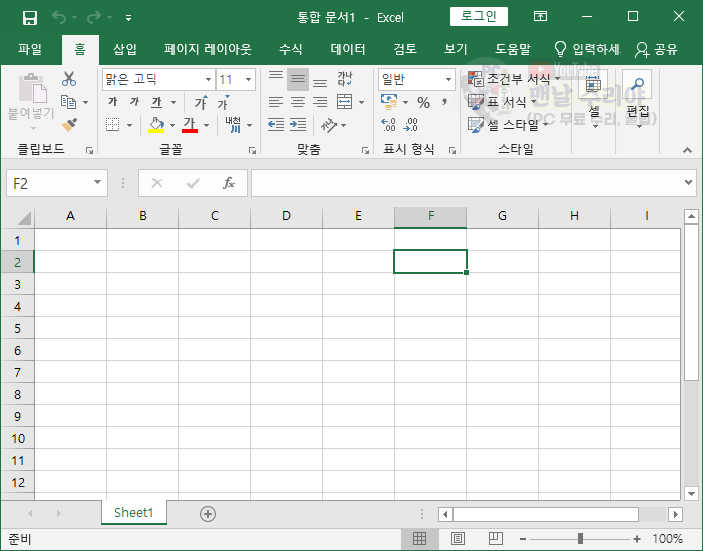Cut selection with the scissors icon
703x551 pixels.
click(69, 79)
